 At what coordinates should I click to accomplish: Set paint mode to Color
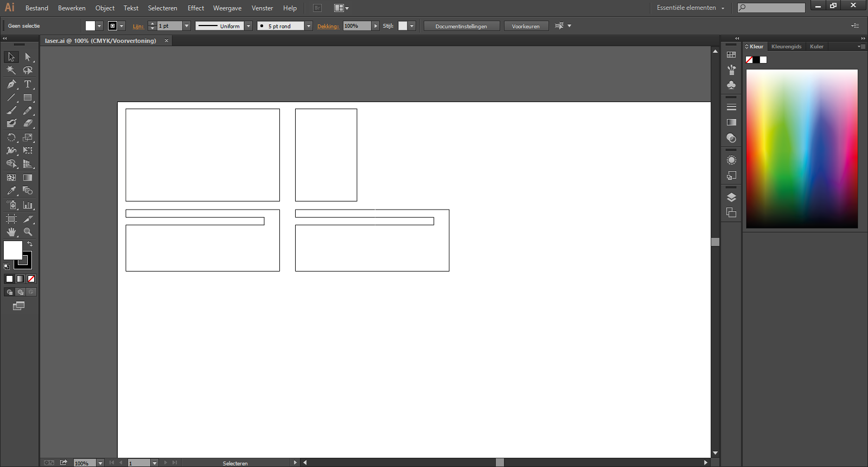pyautogui.click(x=9, y=279)
